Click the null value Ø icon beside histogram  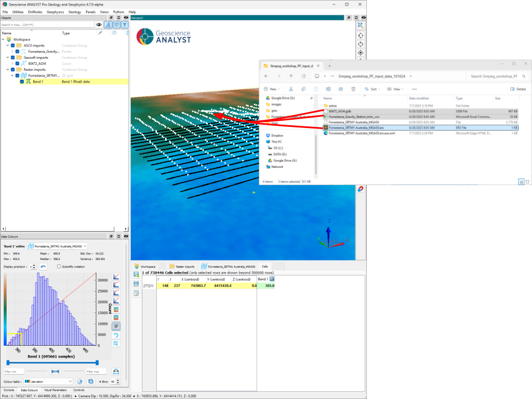point(116,326)
